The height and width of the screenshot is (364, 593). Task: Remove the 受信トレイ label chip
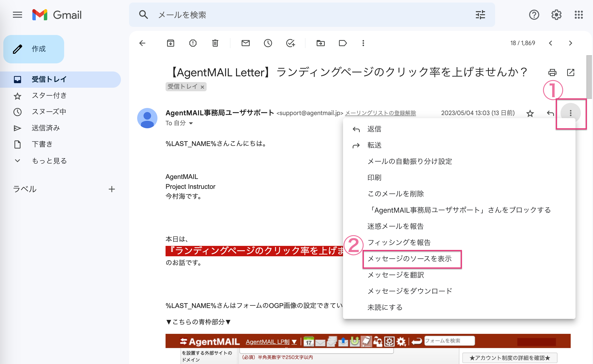click(x=202, y=87)
